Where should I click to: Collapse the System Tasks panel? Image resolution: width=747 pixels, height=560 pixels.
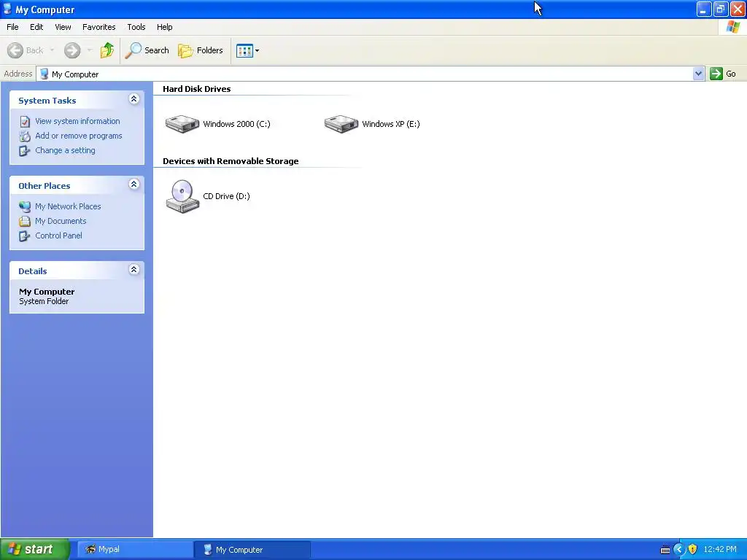[134, 98]
